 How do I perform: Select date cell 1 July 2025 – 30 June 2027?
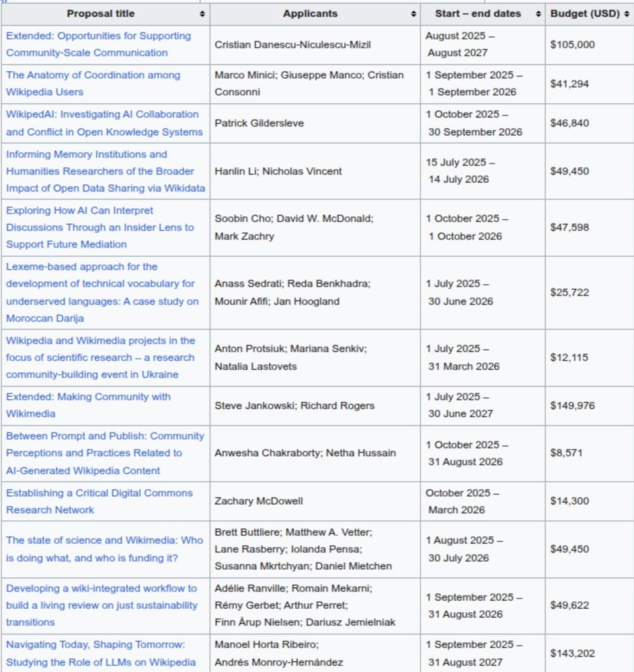click(x=483, y=405)
